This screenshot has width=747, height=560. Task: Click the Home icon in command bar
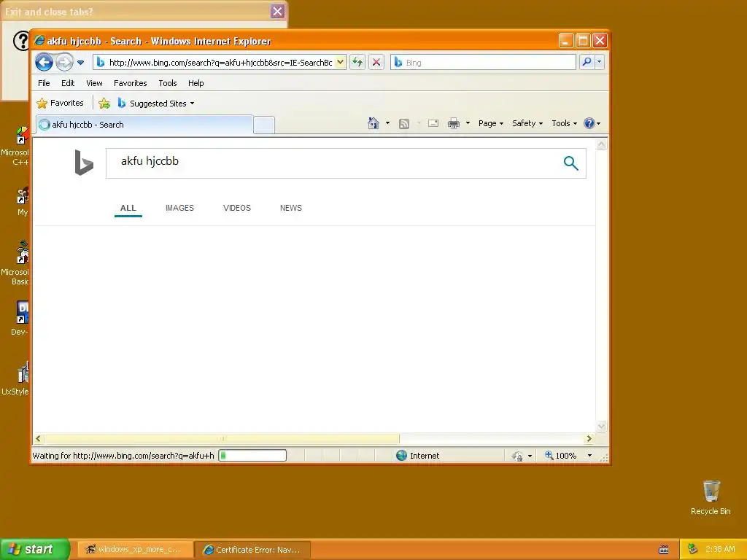(373, 123)
